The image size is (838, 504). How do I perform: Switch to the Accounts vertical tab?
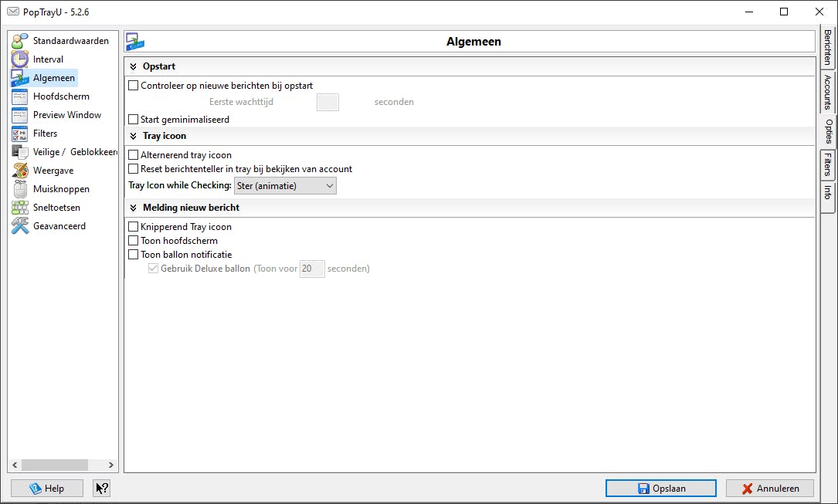[x=827, y=92]
